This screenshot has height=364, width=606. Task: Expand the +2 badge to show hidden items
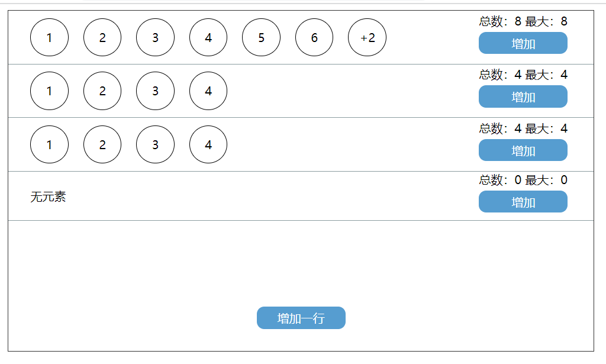tap(367, 37)
